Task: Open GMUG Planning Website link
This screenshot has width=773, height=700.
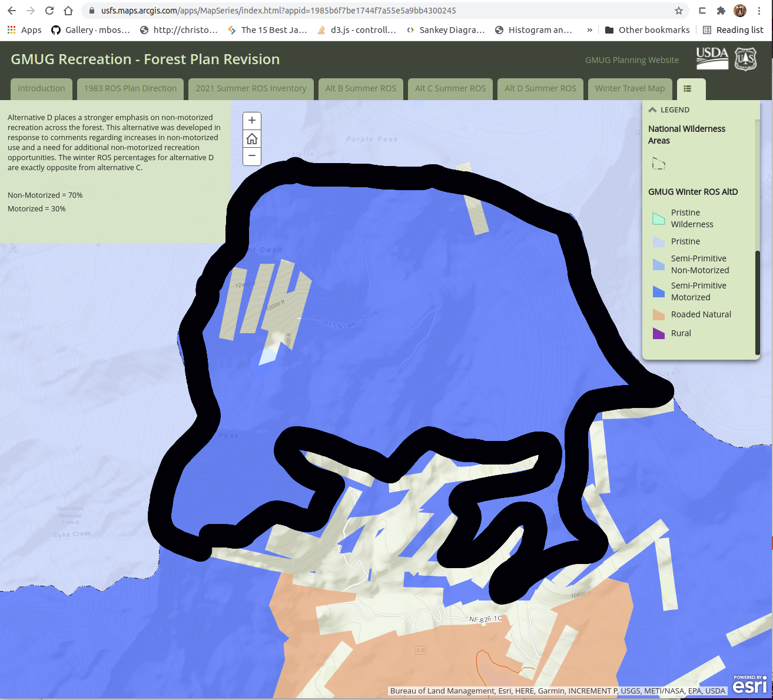Action: coord(631,60)
